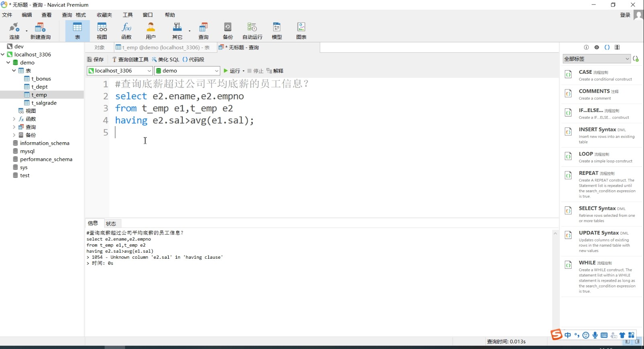Select the t_salgrade table in tree
Viewport: 644px width, 349px height.
[44, 103]
